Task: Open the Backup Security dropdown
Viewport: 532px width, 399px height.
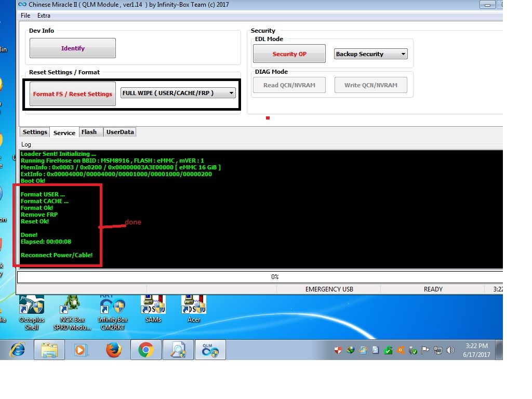Action: pos(370,54)
